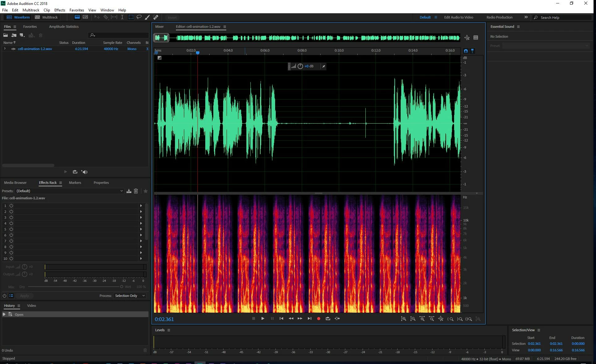Viewport: 596px width, 364px height.
Task: Select the Lasso Selection tool
Action: [139, 17]
